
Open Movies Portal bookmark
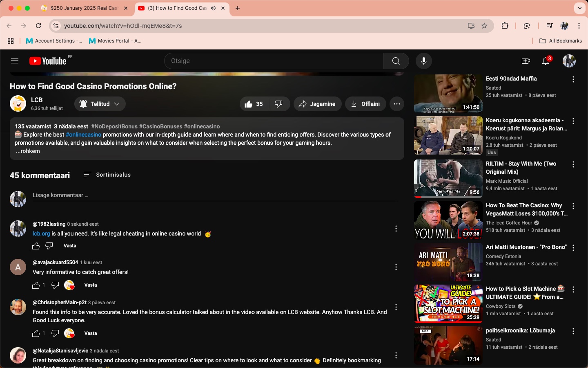[115, 41]
